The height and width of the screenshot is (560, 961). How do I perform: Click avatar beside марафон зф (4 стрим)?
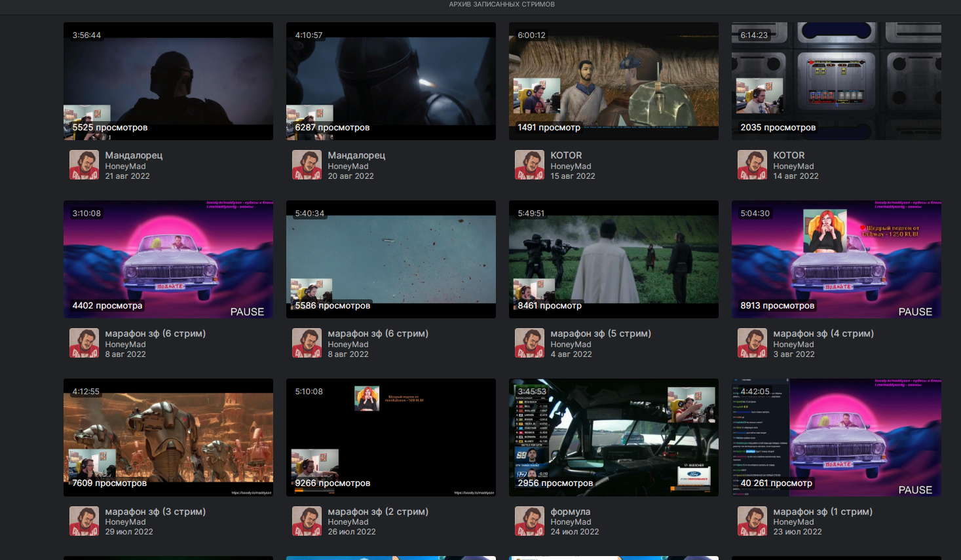click(x=752, y=343)
